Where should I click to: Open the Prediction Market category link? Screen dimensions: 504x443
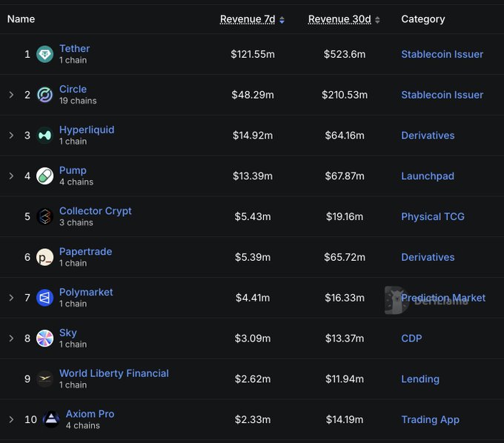[x=443, y=298]
